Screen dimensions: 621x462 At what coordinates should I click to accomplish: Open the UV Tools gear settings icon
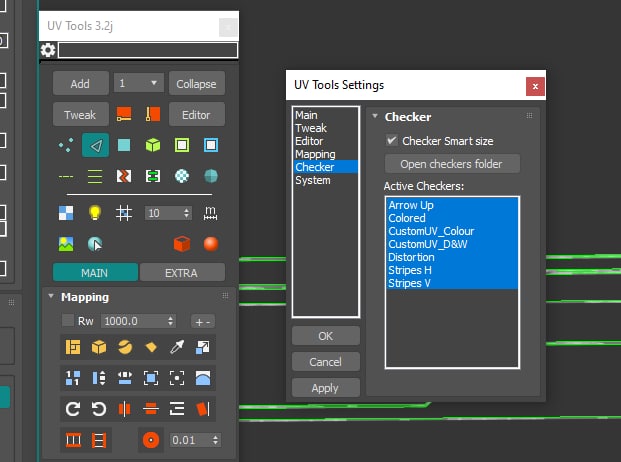pos(48,50)
